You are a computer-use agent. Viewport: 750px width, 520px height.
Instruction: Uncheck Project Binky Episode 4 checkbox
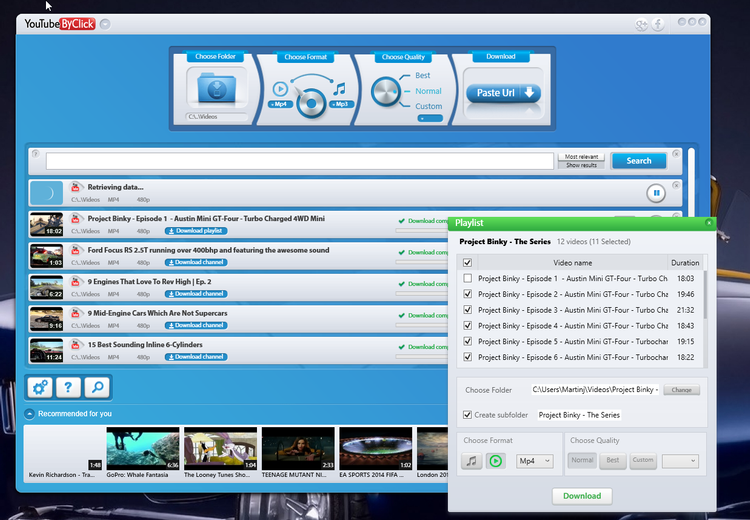pos(467,326)
